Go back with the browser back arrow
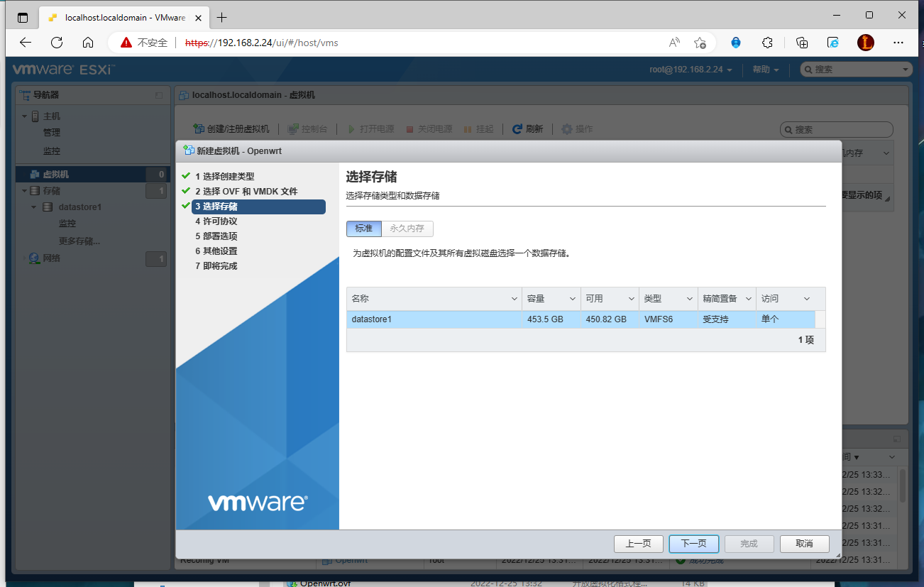Image resolution: width=924 pixels, height=587 pixels. click(x=26, y=43)
